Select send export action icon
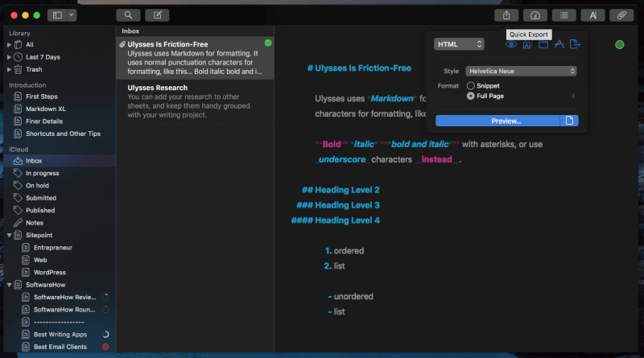This screenshot has width=644, height=358. pos(575,44)
